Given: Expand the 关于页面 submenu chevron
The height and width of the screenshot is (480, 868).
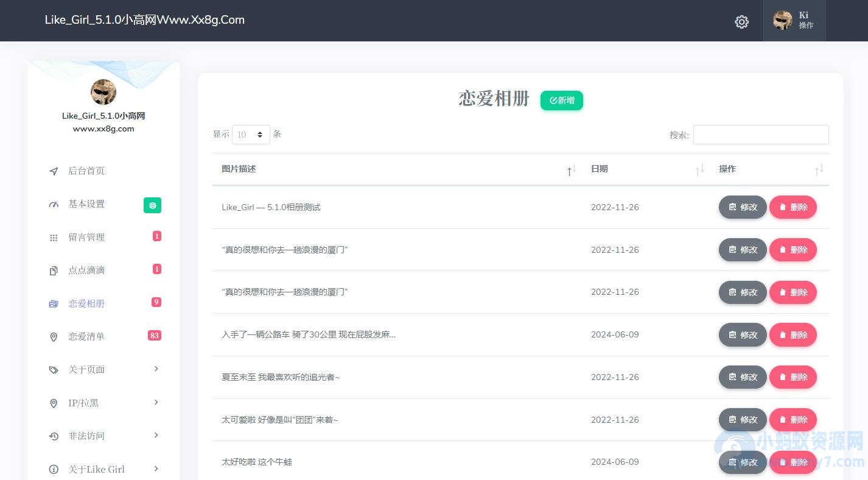Looking at the screenshot, I should (x=156, y=369).
